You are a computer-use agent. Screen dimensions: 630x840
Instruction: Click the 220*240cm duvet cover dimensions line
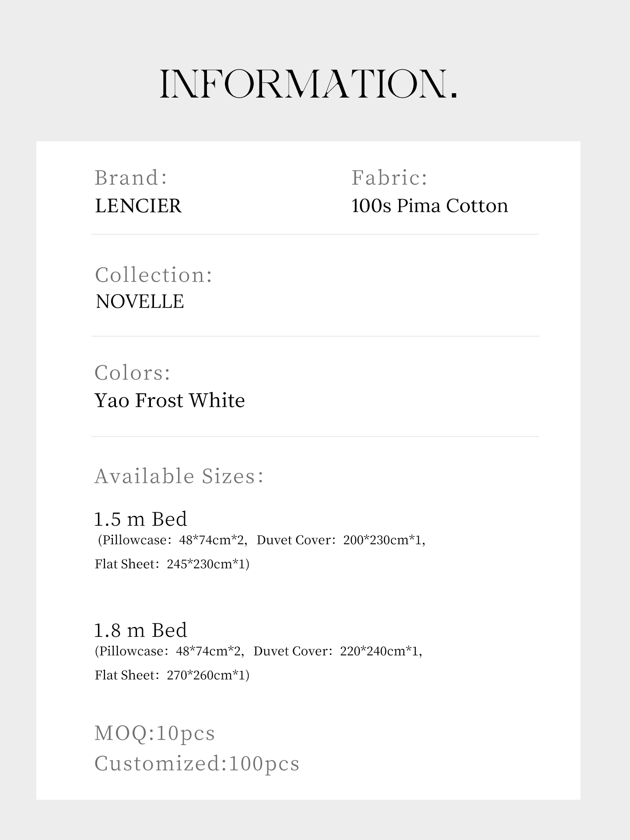259,651
